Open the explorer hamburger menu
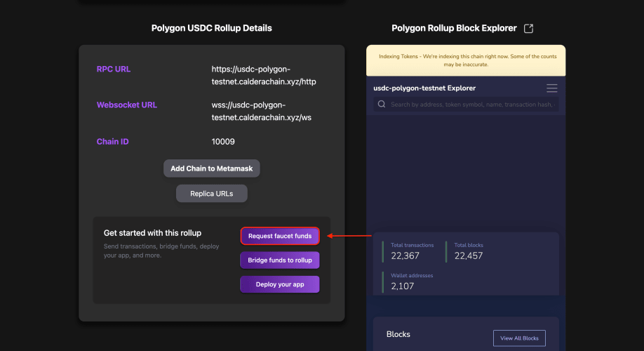Screen dimensions: 644x351 (552, 88)
